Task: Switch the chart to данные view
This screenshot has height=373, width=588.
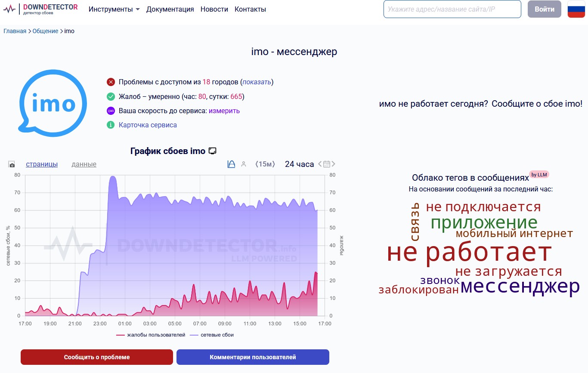Action: 84,164
